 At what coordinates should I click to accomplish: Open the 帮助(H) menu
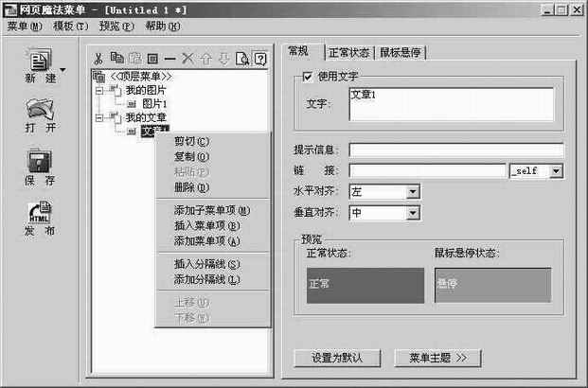pos(163,26)
